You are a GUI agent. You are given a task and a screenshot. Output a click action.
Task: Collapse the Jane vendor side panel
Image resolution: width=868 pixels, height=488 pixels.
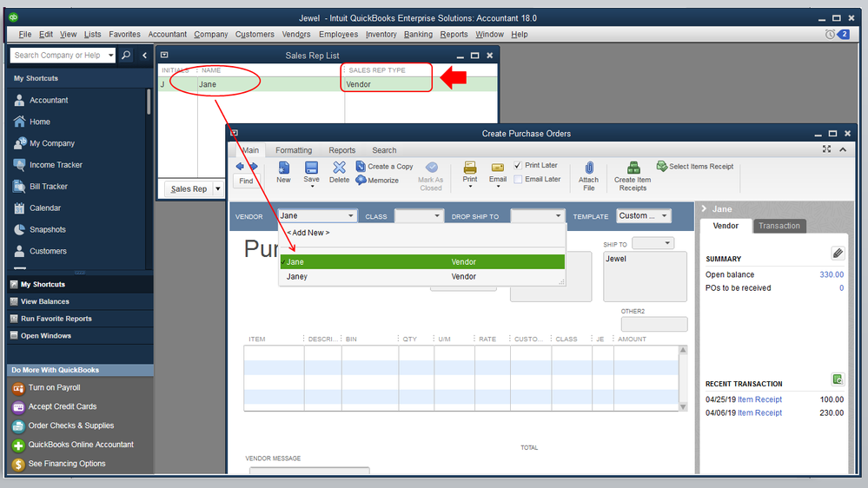(704, 208)
